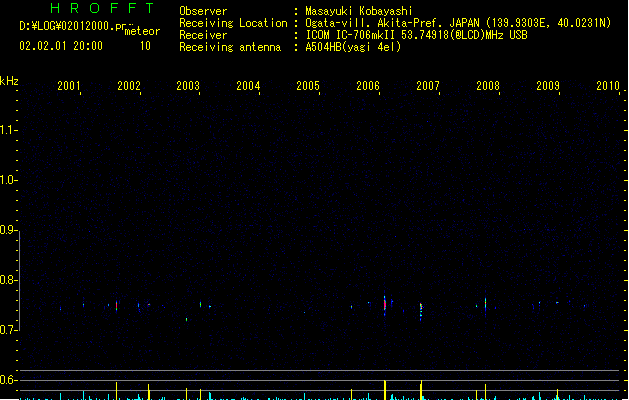Click the 2003 time marker

tap(188, 85)
